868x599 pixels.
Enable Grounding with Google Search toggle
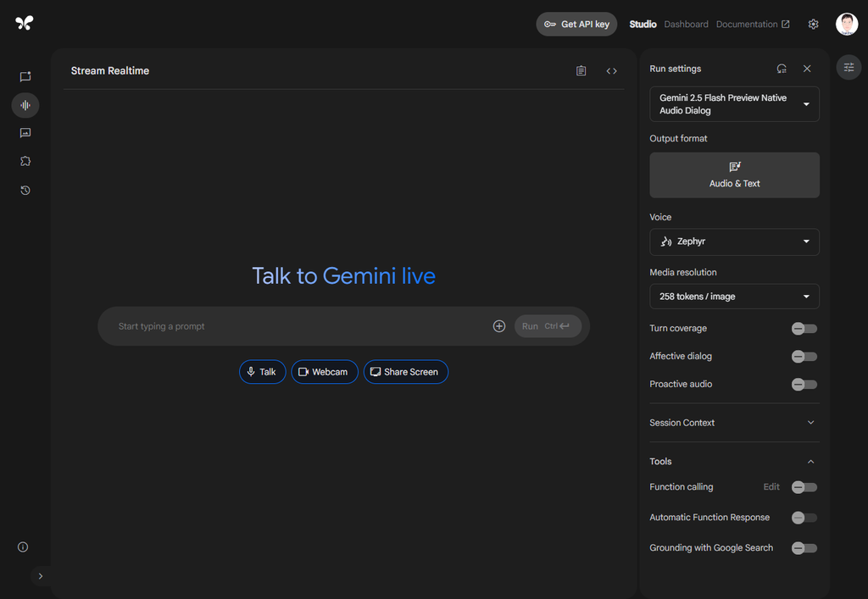pyautogui.click(x=804, y=548)
